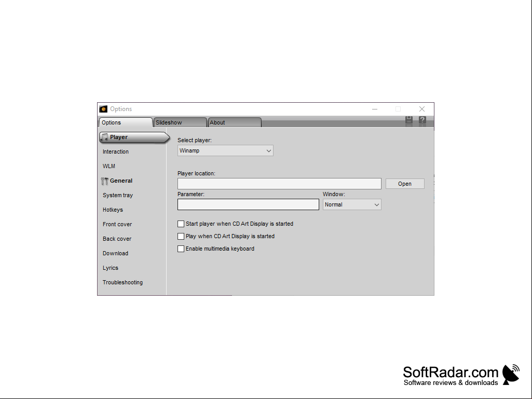Click the wrench tools icon beside General
Image resolution: width=532 pixels, height=399 pixels.
click(104, 181)
